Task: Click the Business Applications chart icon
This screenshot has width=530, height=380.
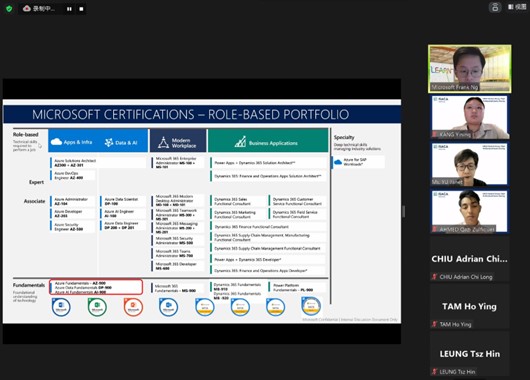Action: tap(240, 142)
